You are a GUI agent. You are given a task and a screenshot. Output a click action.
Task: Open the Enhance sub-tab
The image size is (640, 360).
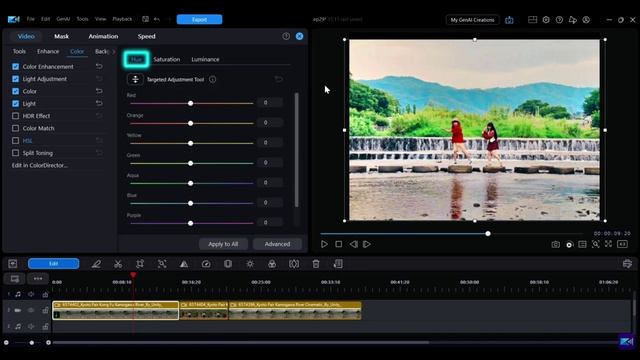tap(48, 51)
